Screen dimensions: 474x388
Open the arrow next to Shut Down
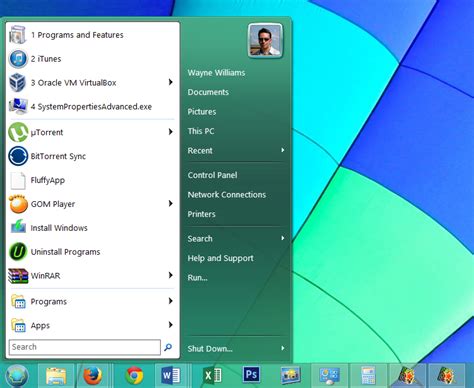283,348
